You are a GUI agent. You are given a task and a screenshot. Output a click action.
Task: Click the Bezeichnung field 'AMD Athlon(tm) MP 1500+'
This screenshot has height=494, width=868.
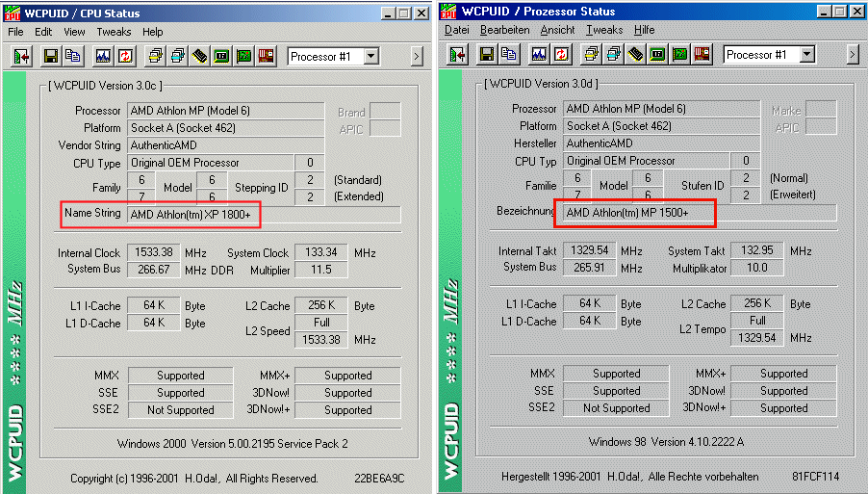700,213
